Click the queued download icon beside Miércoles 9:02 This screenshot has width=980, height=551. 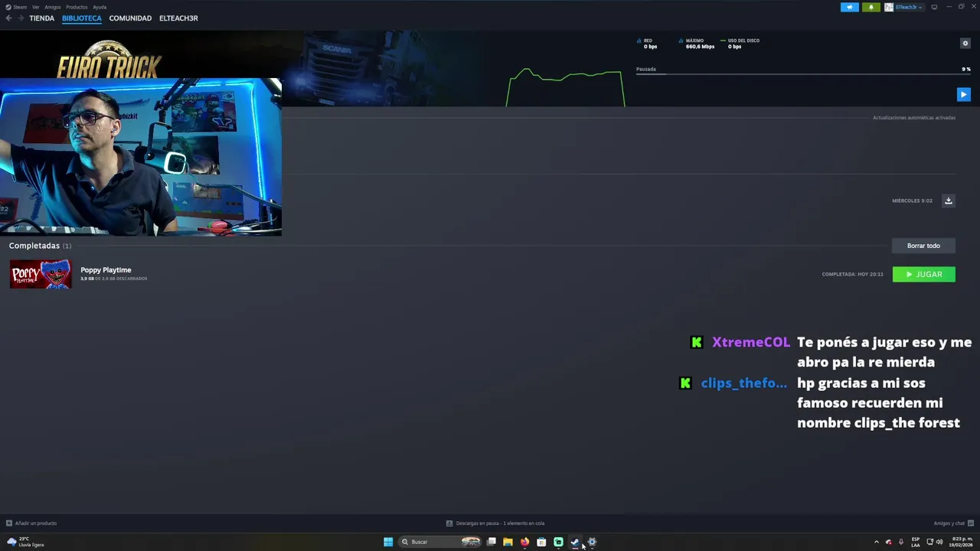coord(948,201)
